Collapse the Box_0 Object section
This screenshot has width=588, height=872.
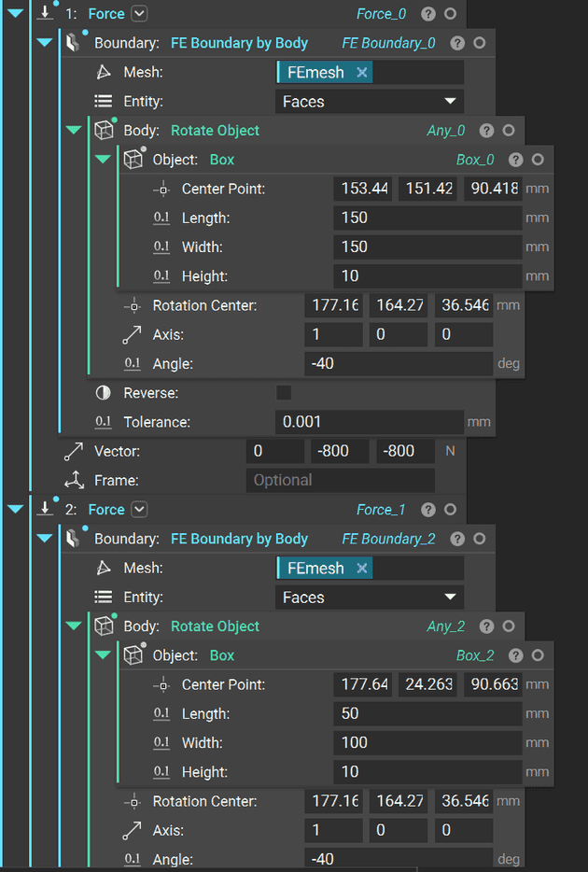[x=103, y=160]
